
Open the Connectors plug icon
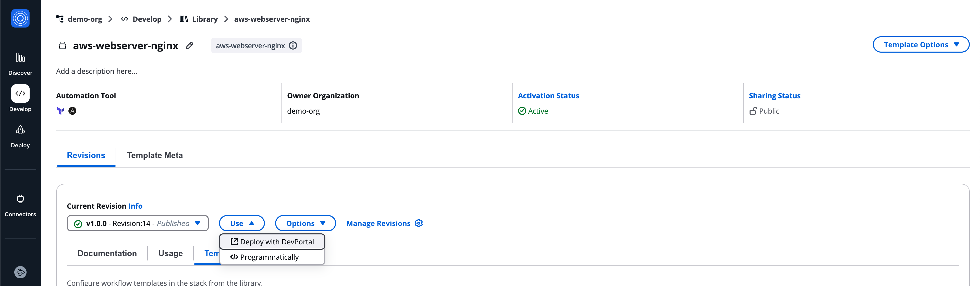point(20,199)
